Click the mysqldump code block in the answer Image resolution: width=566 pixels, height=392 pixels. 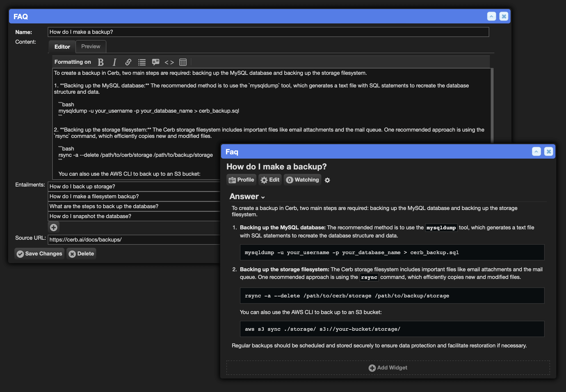point(392,252)
